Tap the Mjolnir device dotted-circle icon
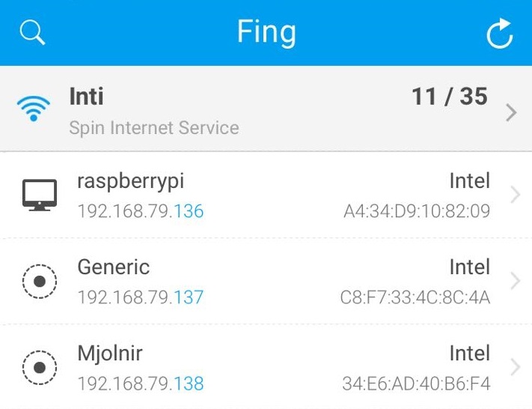 click(x=40, y=368)
